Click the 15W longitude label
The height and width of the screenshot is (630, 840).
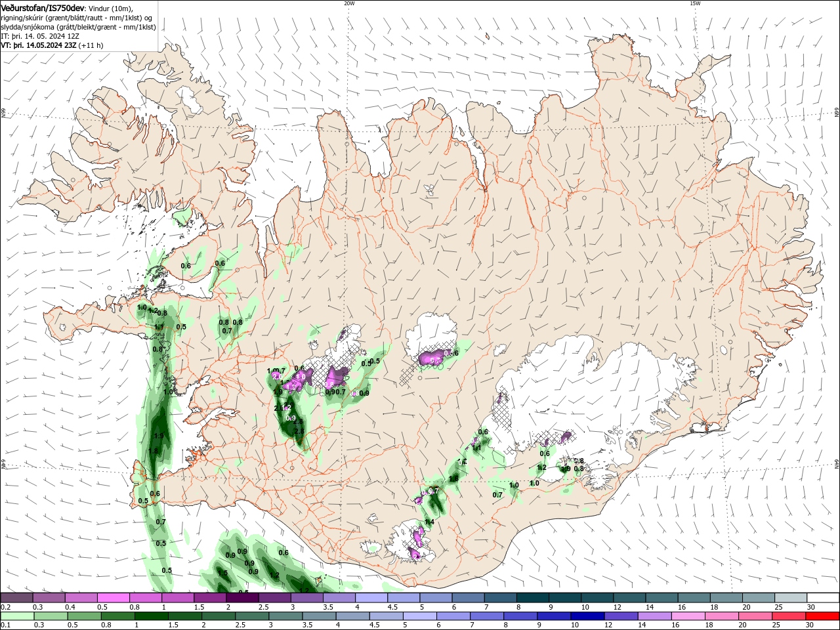(695, 3)
